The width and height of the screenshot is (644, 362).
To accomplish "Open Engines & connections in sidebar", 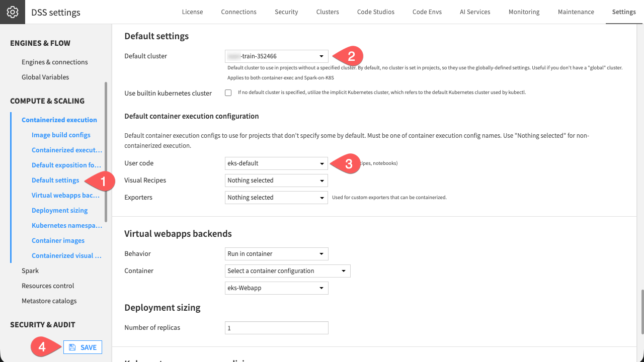I will [x=55, y=62].
